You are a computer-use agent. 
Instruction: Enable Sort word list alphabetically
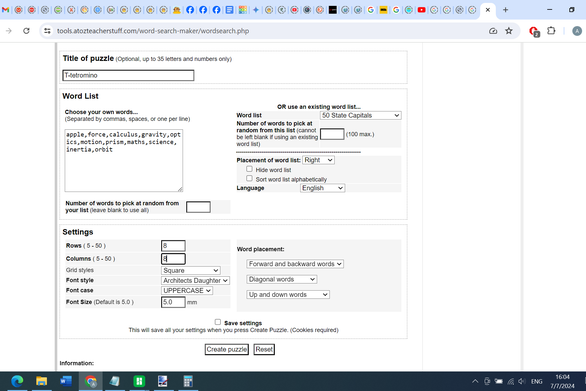point(249,179)
